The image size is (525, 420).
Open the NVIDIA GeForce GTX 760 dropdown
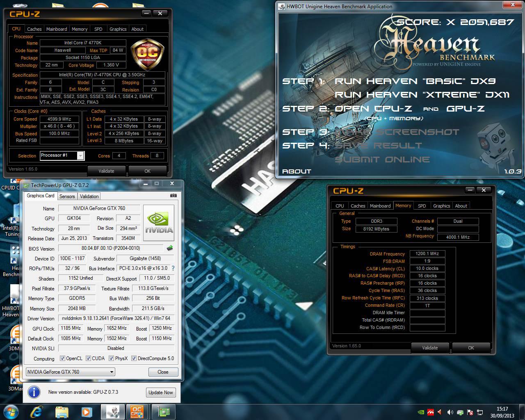tap(70, 372)
